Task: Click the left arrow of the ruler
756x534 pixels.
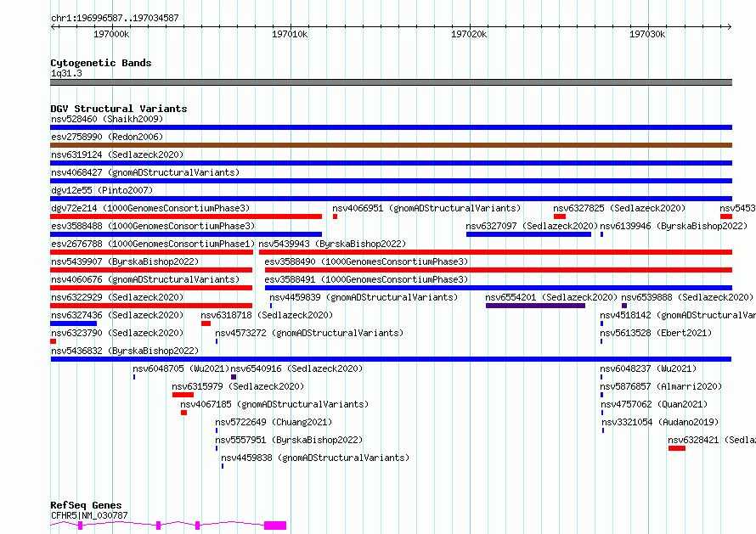Action: [53, 27]
